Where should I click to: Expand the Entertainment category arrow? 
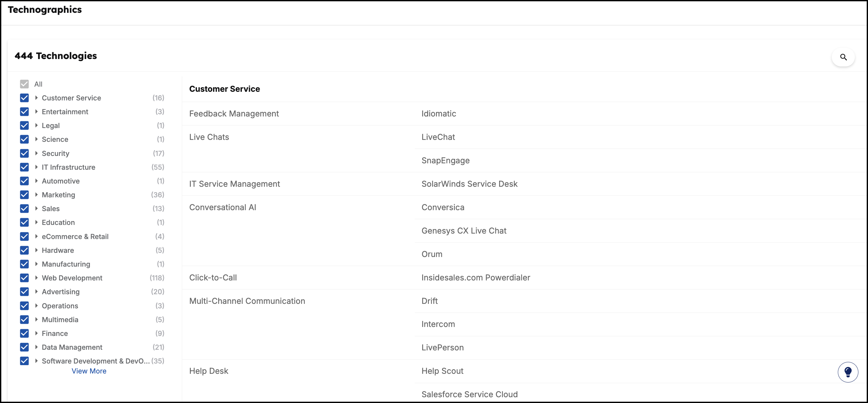(36, 112)
